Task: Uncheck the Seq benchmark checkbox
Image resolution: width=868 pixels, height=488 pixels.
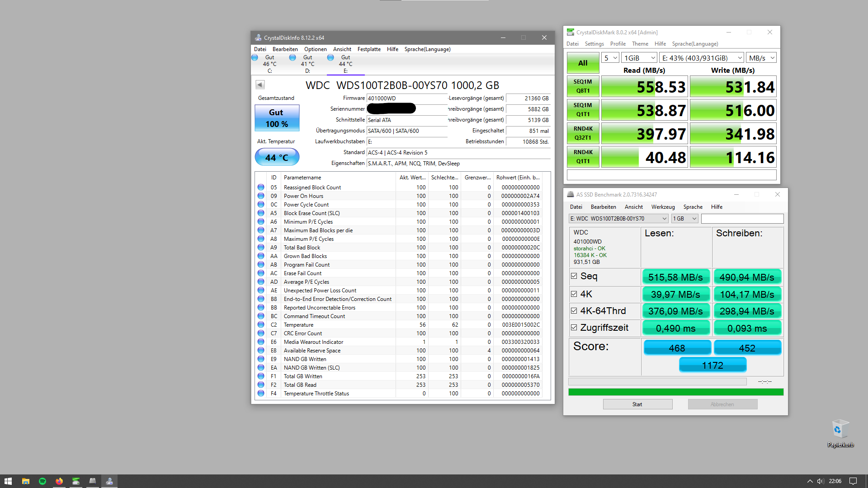Action: 574,276
